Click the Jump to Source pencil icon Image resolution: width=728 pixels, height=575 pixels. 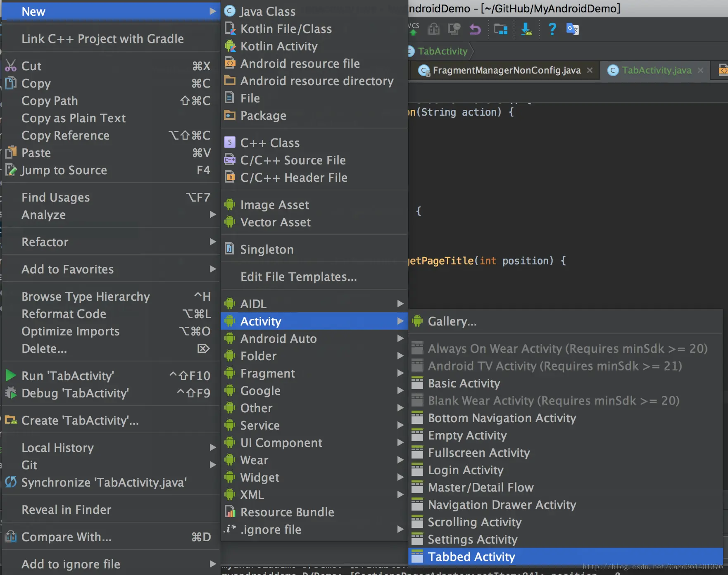11,170
